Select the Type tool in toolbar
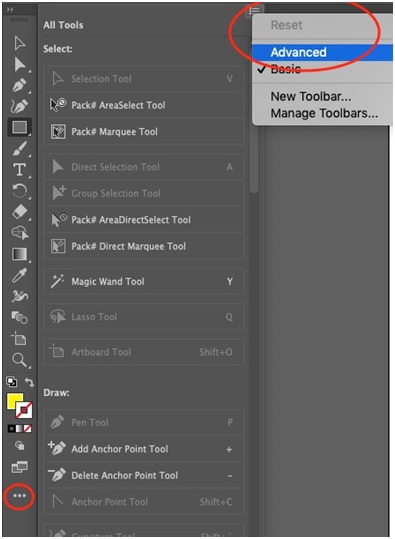Screen dimensions: 395x539 19,170
